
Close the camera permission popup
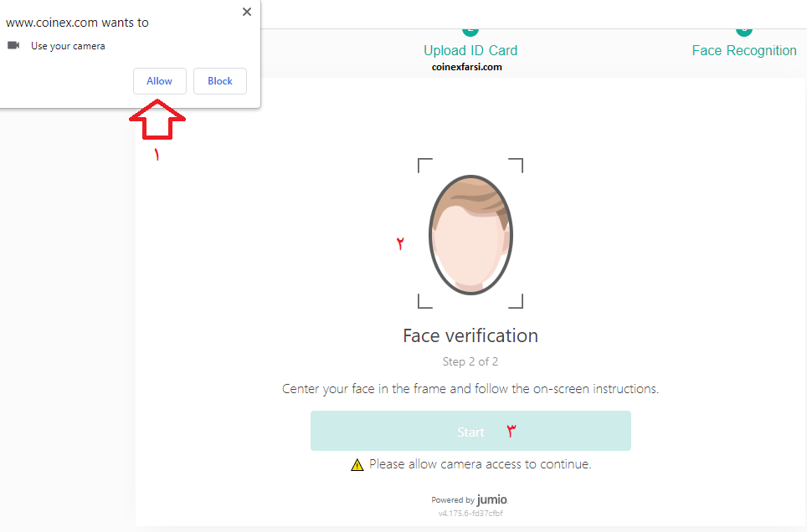point(247,12)
